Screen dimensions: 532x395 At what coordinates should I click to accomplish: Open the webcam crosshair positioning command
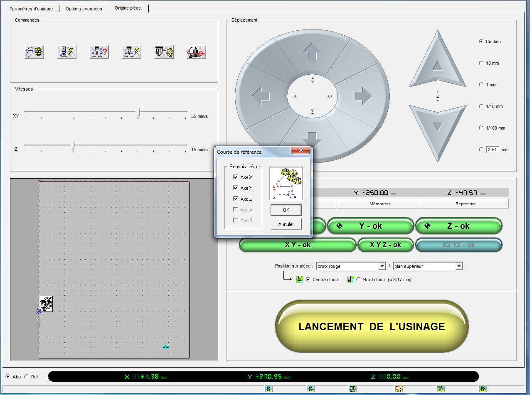196,52
